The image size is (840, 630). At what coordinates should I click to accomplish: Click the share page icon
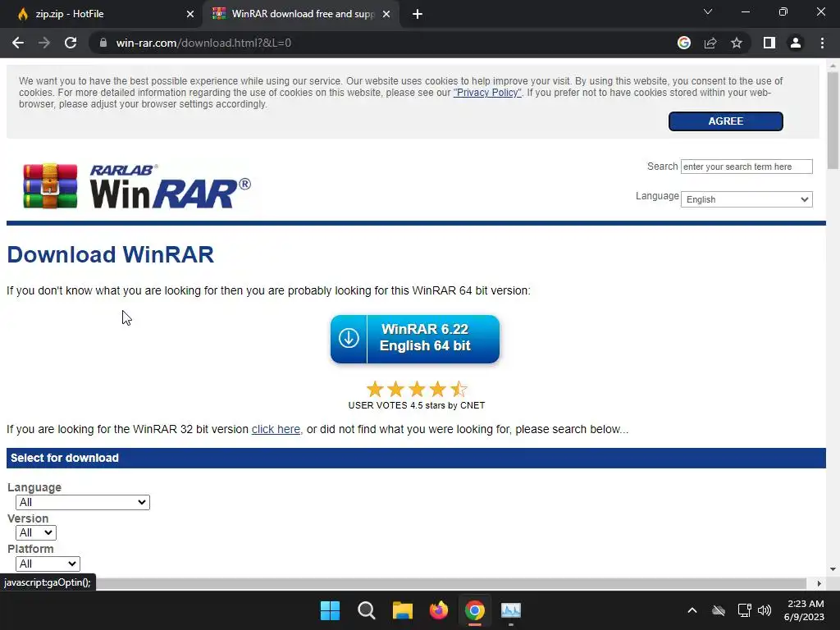pyautogui.click(x=710, y=43)
